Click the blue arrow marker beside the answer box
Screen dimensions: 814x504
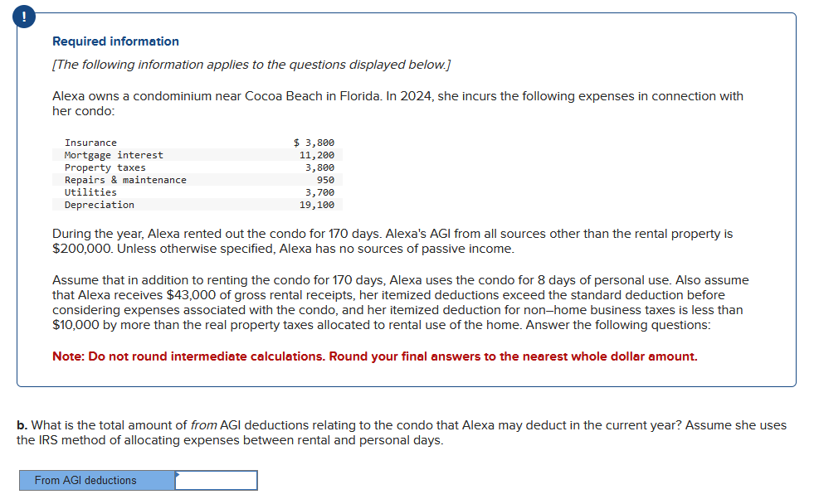pyautogui.click(x=178, y=475)
